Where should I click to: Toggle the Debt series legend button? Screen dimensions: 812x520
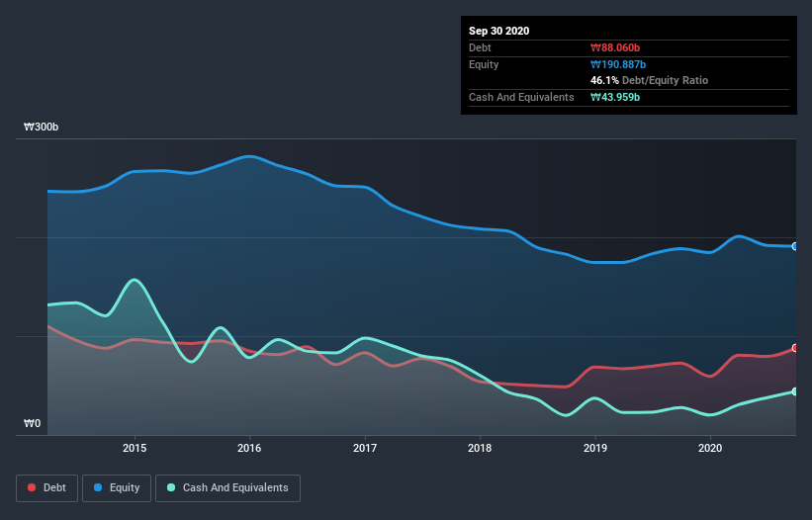pyautogui.click(x=47, y=488)
